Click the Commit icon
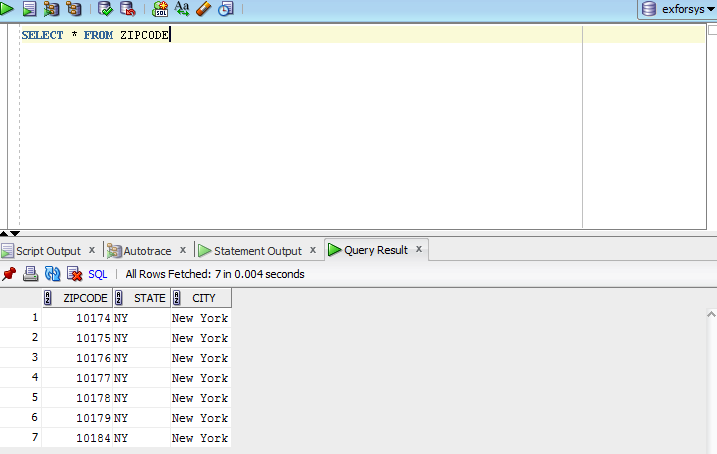 point(105,9)
